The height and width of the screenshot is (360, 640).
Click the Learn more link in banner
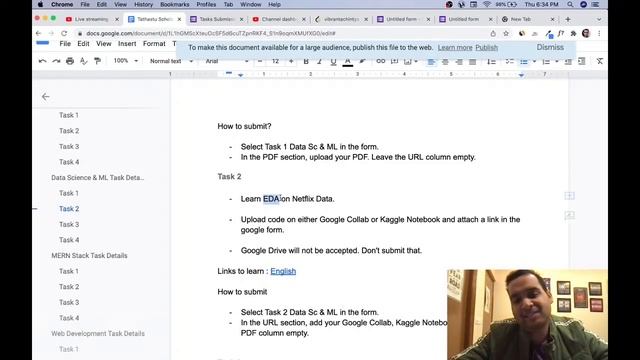[x=455, y=48]
